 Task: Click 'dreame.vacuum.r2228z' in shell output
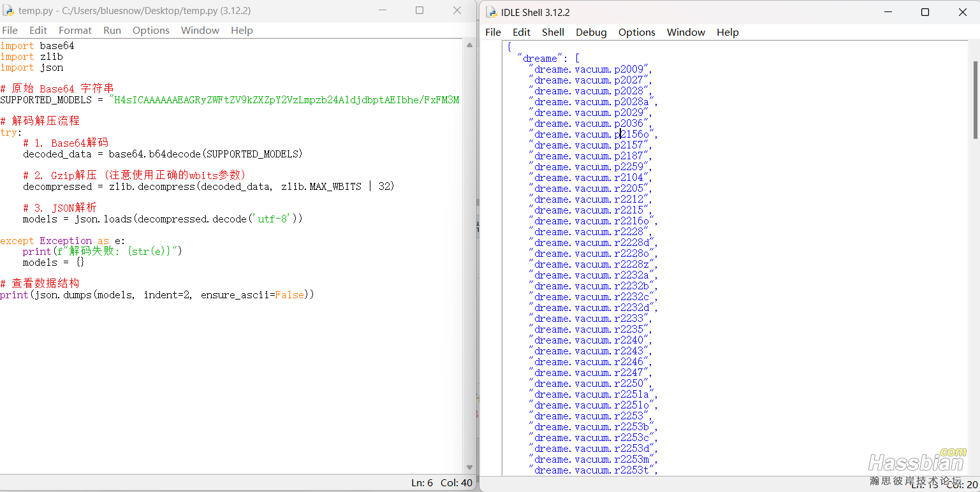593,264
